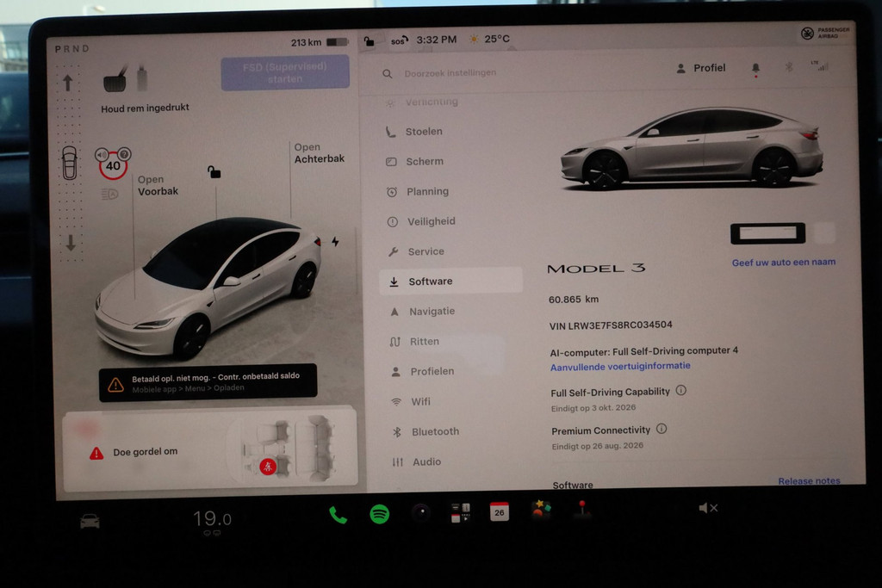Tap the payment warning alert banner
The image size is (882, 588).
click(208, 382)
